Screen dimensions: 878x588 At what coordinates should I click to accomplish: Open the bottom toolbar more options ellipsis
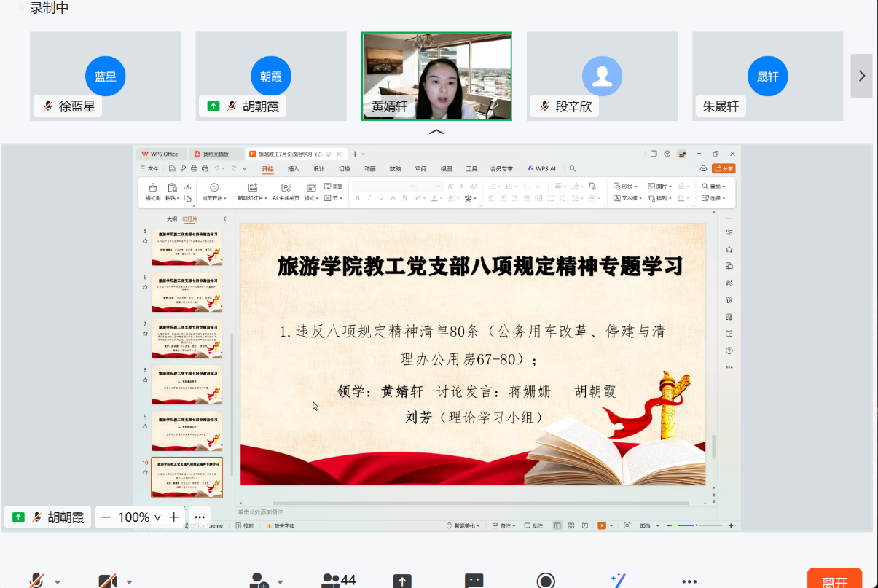pyautogui.click(x=689, y=581)
